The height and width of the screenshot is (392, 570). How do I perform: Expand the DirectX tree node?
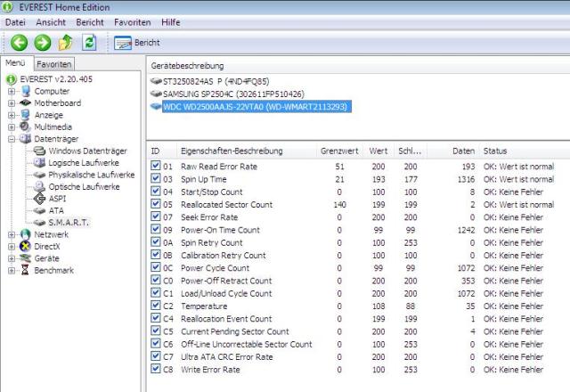12,247
